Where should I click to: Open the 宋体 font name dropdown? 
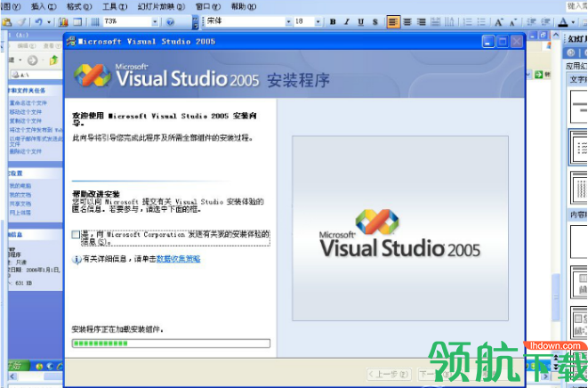tap(288, 21)
